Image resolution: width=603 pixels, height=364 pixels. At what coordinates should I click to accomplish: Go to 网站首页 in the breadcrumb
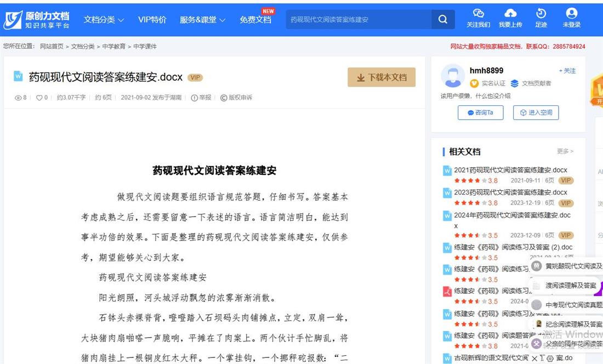click(52, 47)
